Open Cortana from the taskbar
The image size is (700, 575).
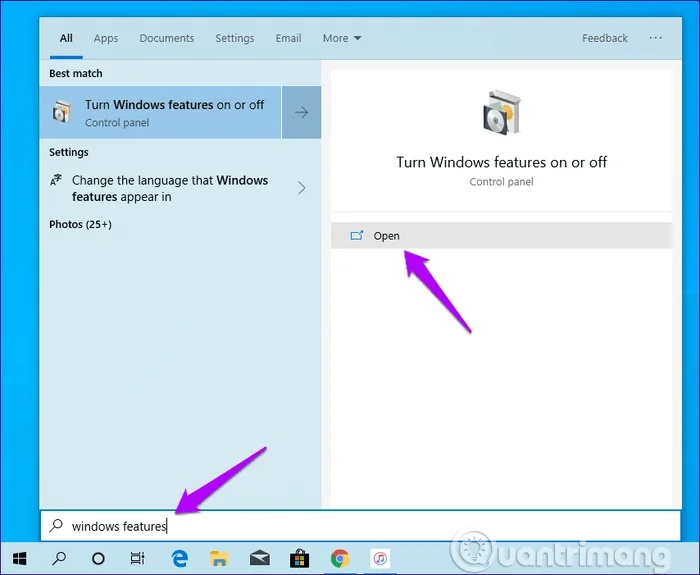(98, 558)
